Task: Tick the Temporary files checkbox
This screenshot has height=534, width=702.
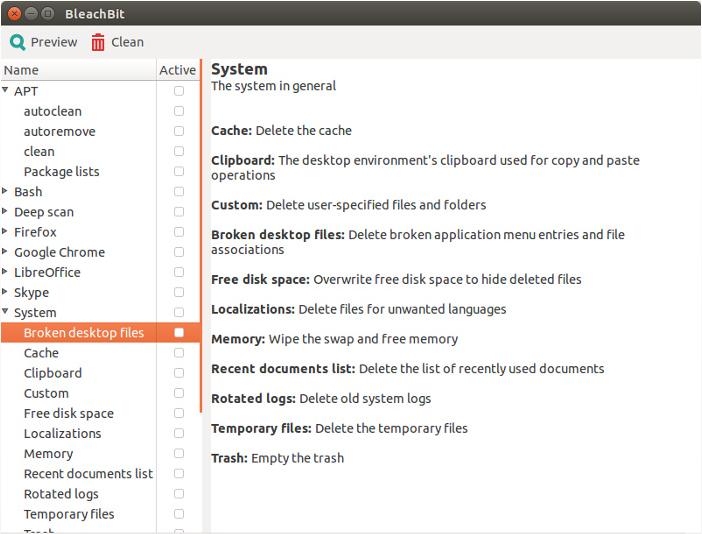Action: [179, 514]
